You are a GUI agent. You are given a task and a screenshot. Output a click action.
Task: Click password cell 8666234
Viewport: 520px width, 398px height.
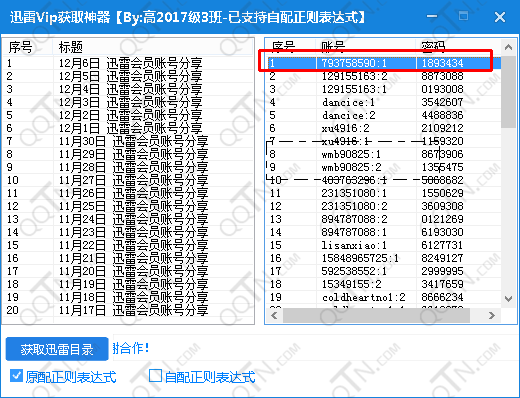[x=442, y=297]
